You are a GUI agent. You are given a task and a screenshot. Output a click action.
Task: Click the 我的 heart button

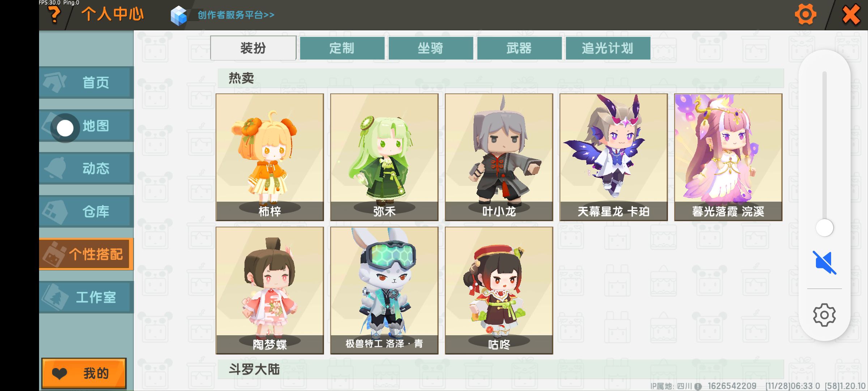pyautogui.click(x=84, y=373)
